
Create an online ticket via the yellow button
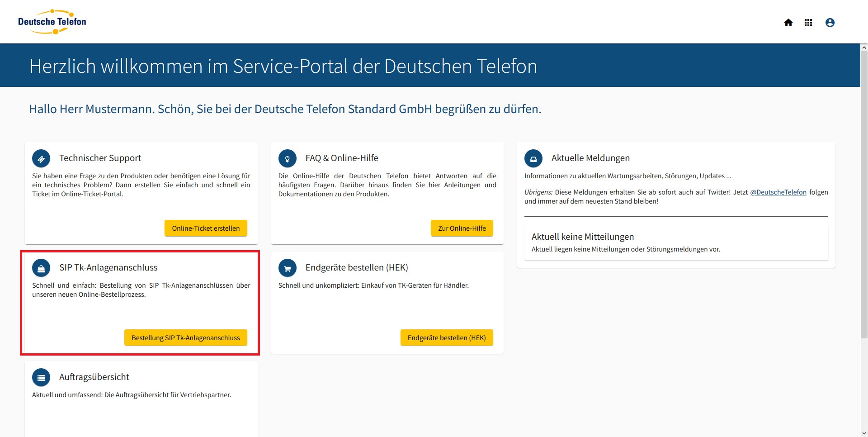[x=206, y=228]
